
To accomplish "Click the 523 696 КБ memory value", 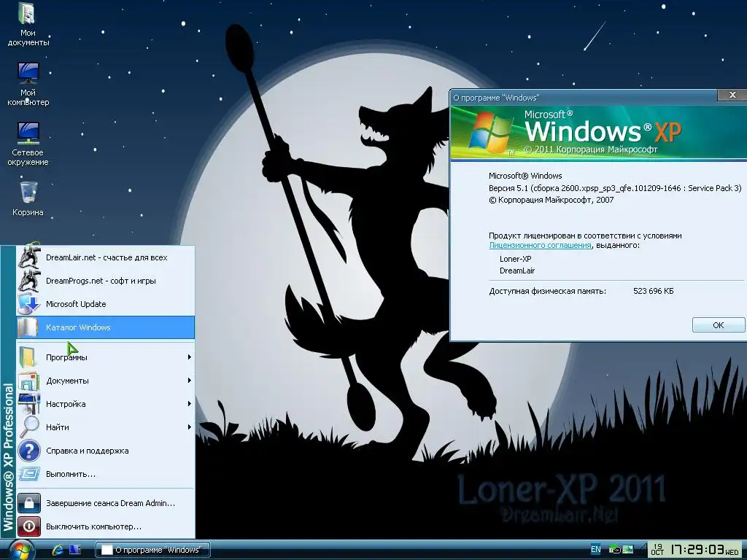I will [x=653, y=291].
